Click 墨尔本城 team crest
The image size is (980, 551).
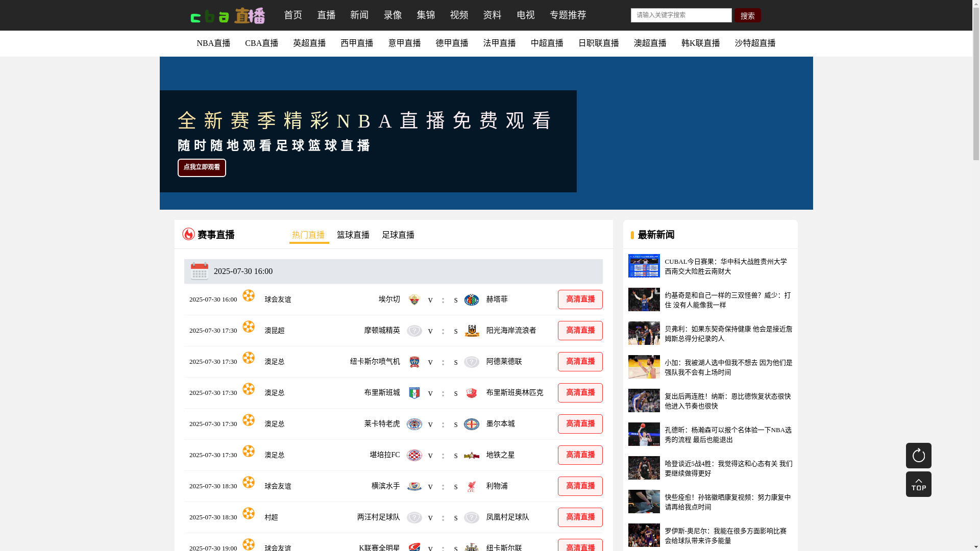coord(472,424)
